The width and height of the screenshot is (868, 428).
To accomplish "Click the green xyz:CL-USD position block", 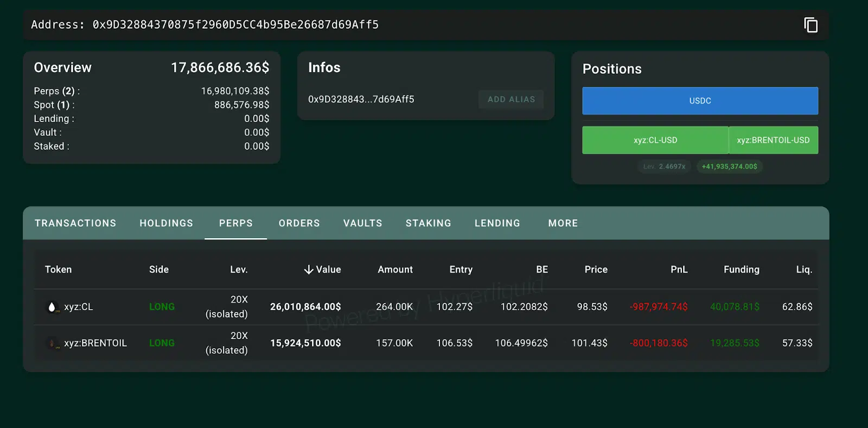I will coord(655,140).
